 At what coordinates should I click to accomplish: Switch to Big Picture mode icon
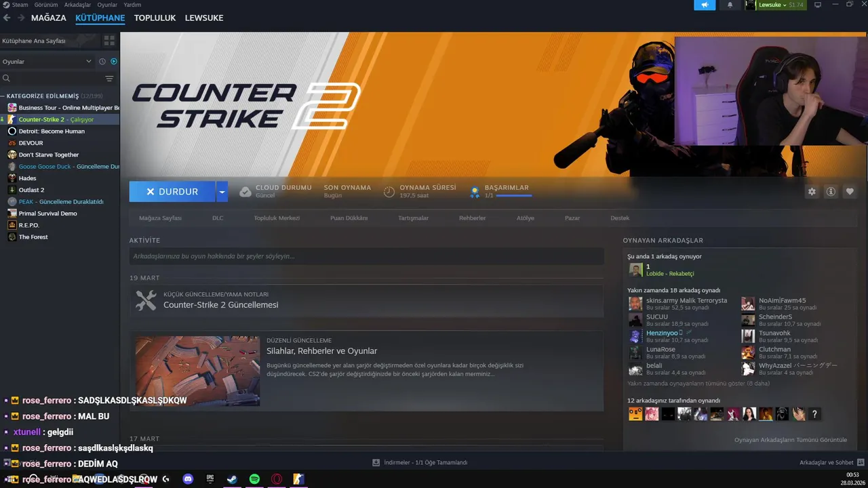(x=818, y=5)
